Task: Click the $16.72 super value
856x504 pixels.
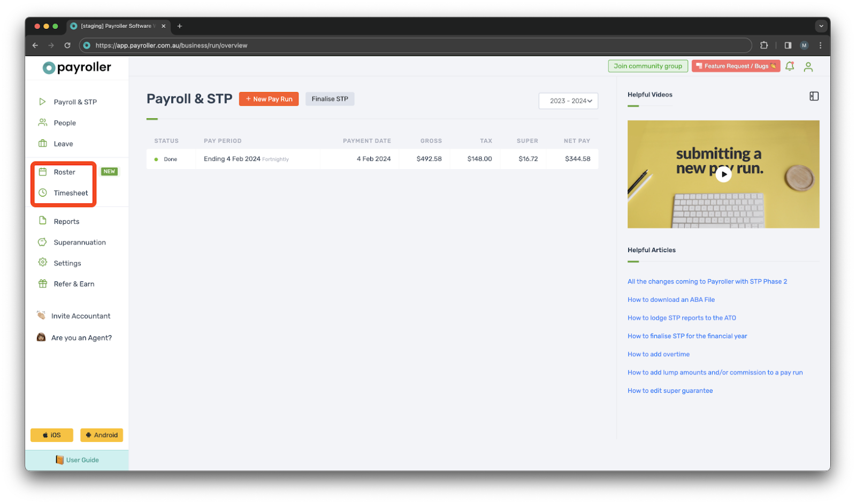Action: coord(528,159)
